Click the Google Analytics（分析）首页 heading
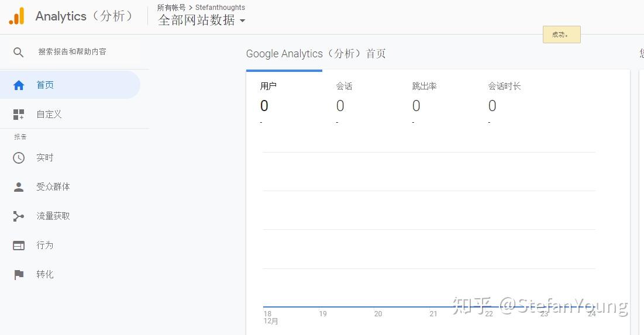This screenshot has width=644, height=335. (315, 54)
